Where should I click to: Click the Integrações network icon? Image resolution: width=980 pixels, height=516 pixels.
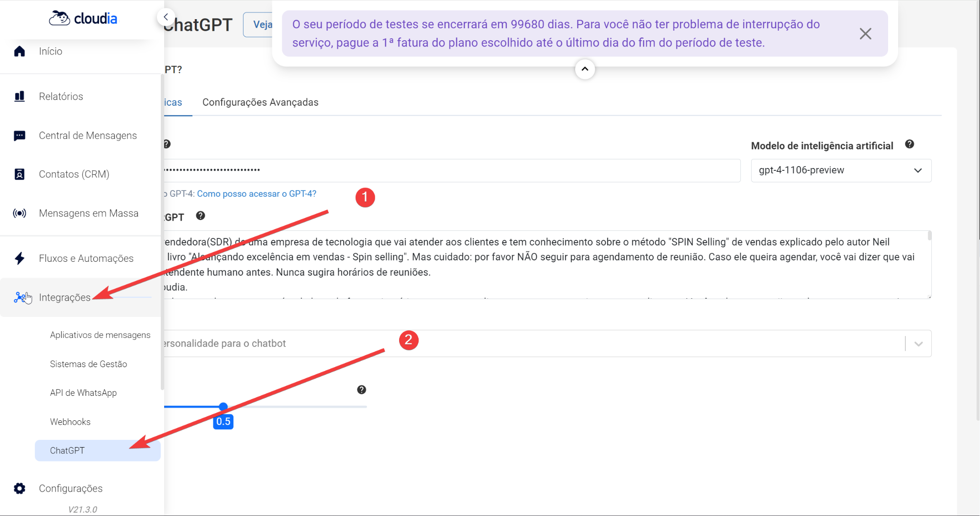pyautogui.click(x=19, y=297)
